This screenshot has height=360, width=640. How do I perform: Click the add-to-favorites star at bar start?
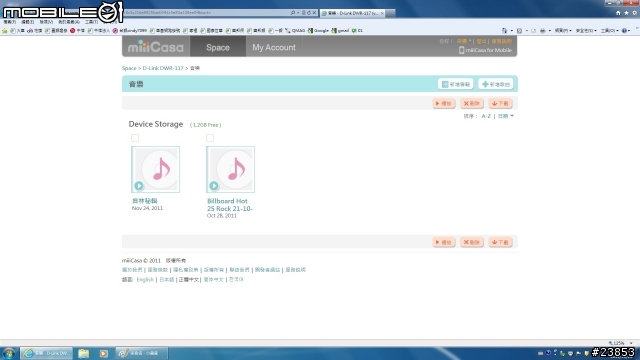click(4, 31)
